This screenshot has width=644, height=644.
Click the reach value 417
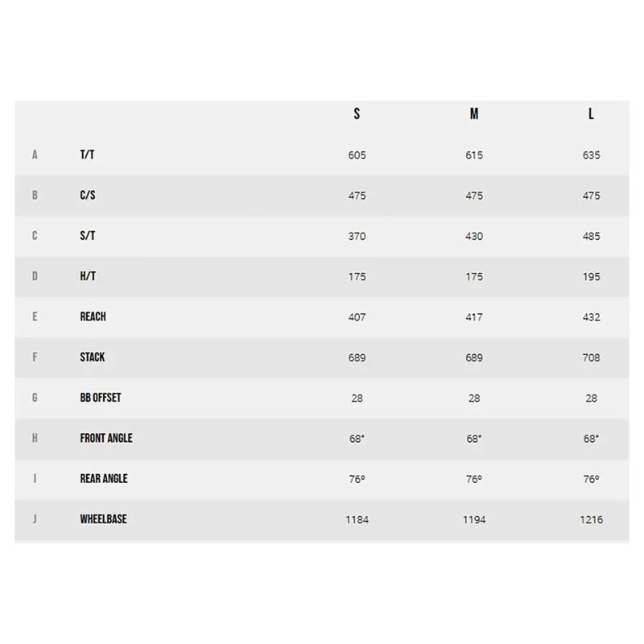474,317
